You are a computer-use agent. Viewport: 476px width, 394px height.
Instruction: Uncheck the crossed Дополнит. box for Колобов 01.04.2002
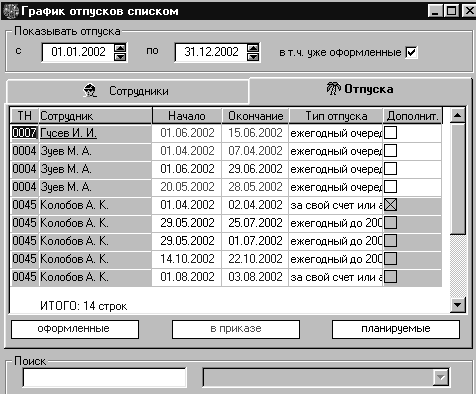pos(391,205)
